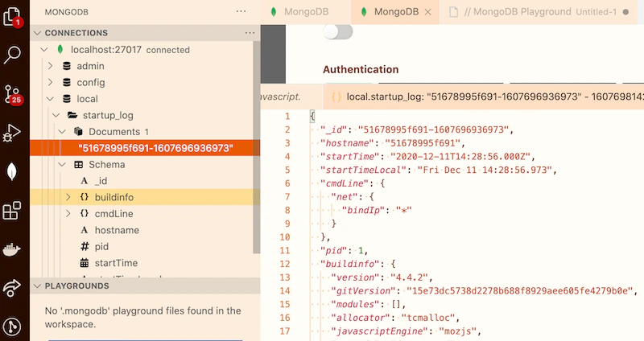Open the Git graph icon at the bottom of the activity bar

[11, 327]
